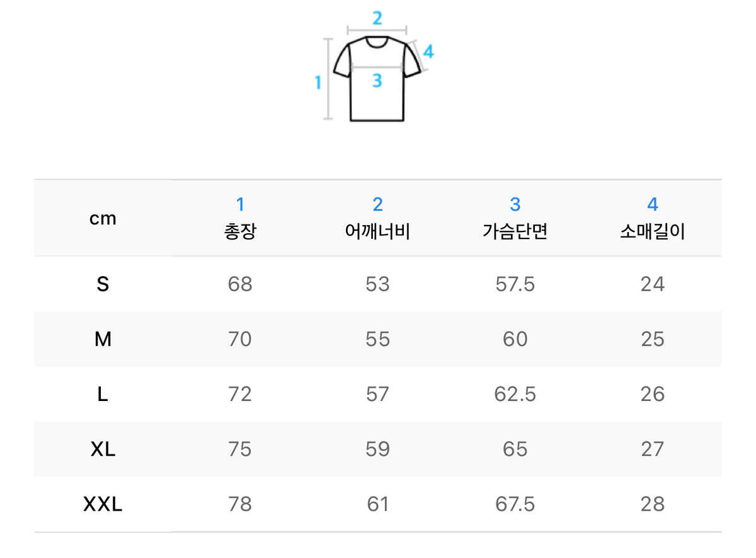Select the XXL size row label

[103, 504]
